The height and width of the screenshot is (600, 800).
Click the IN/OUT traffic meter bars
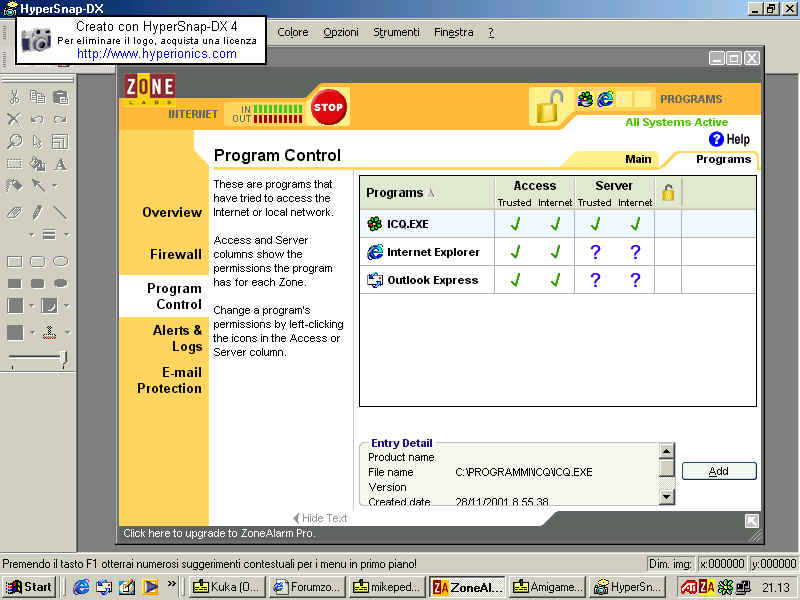pos(278,114)
